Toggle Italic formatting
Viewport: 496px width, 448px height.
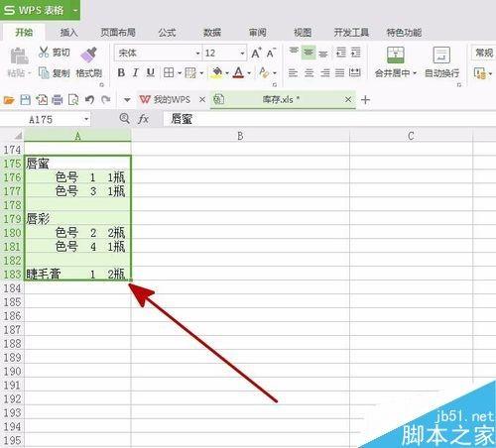coord(135,72)
